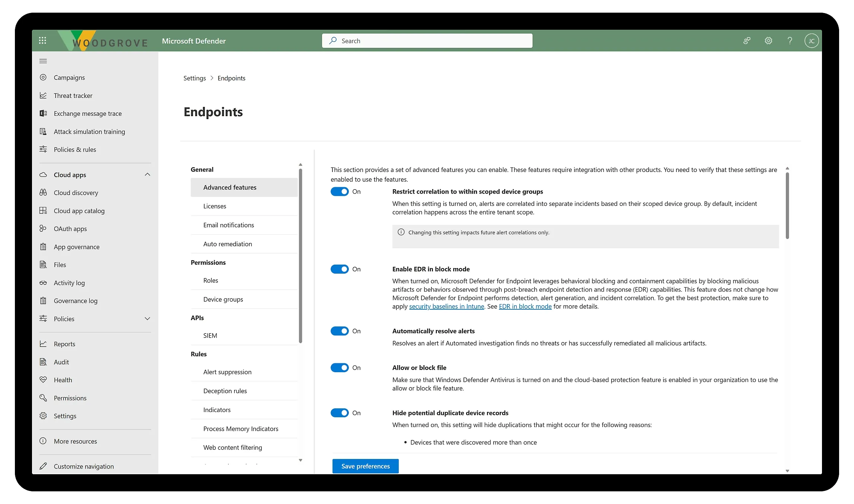Open Device groups under Permissions
The width and height of the screenshot is (854, 504).
223,299
